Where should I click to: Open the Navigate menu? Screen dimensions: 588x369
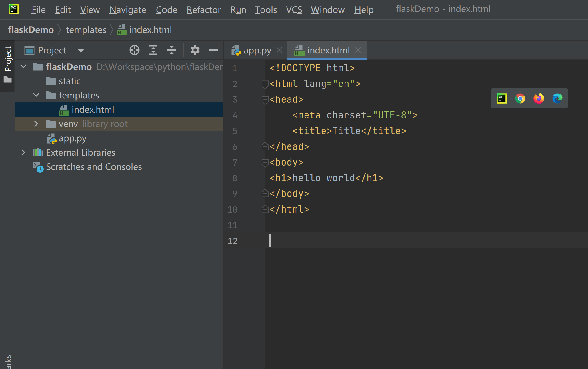[x=128, y=10]
